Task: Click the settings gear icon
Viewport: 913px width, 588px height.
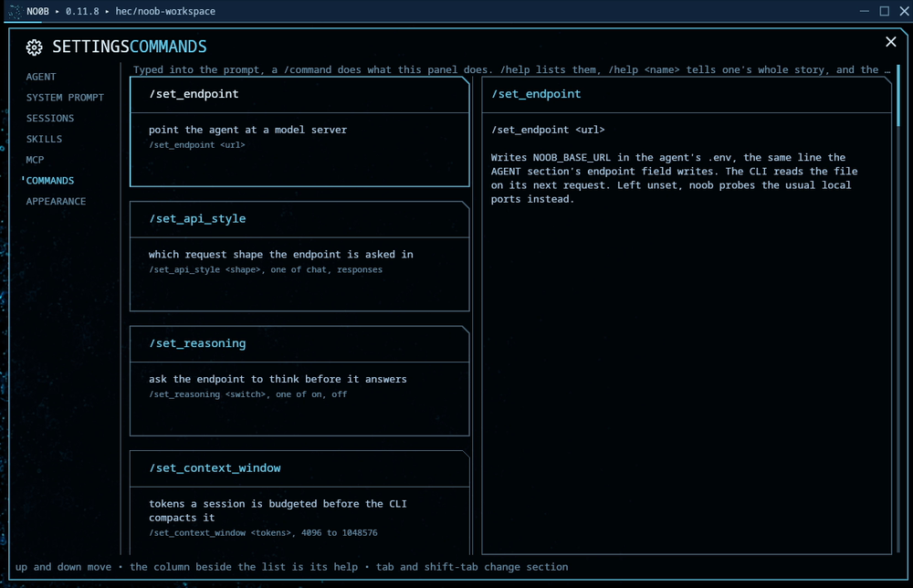Action: (35, 47)
